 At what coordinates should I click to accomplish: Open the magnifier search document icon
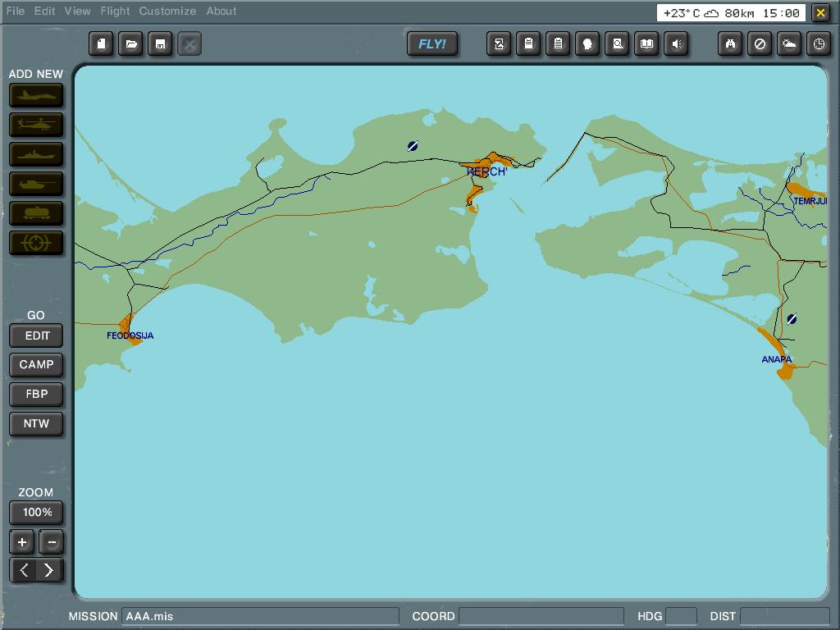pos(617,44)
